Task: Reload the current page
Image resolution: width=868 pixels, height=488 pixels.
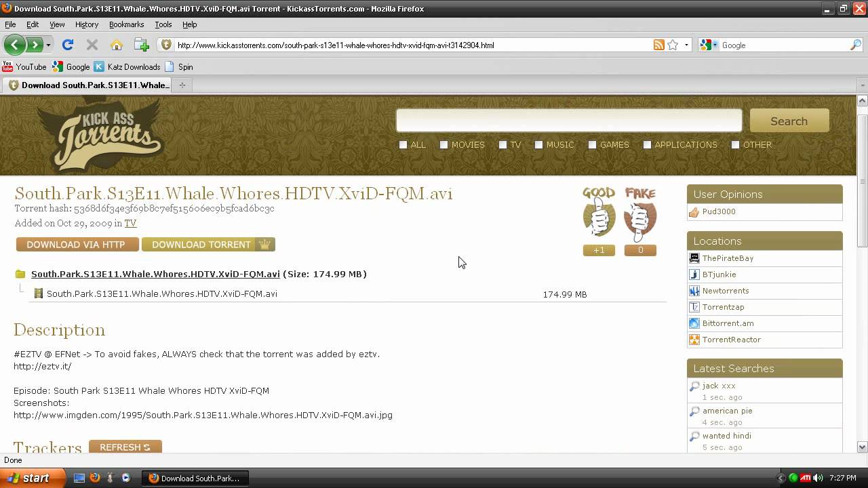Action: (x=67, y=45)
